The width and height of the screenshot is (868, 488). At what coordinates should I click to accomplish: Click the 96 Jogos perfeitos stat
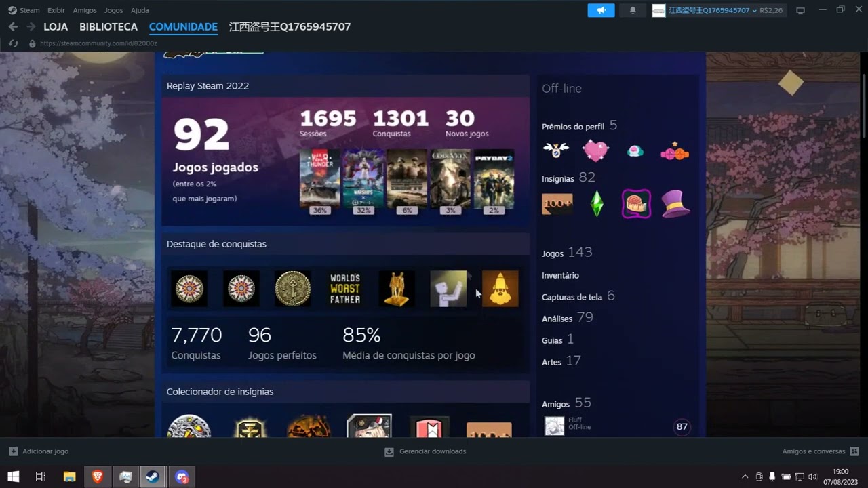pos(282,343)
